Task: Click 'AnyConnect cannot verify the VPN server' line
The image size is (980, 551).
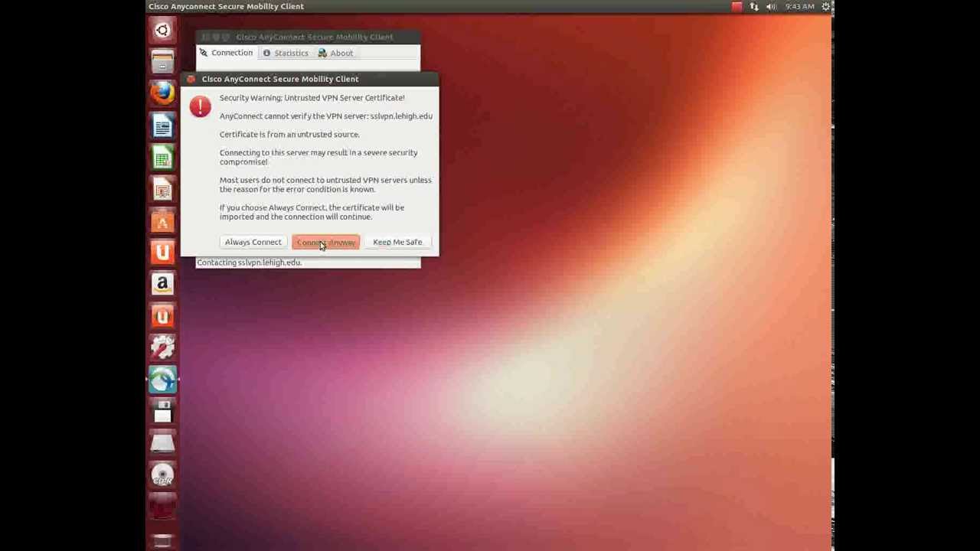Action: coord(326,116)
